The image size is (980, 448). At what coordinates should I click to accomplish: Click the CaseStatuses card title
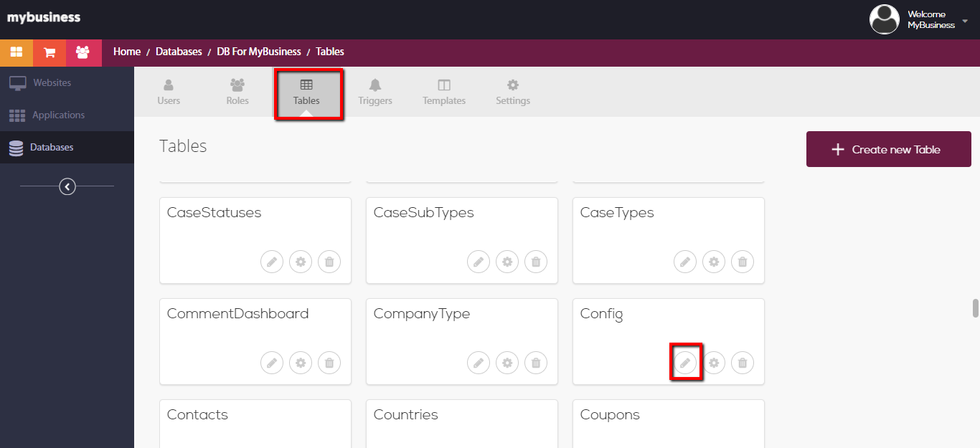coord(214,213)
